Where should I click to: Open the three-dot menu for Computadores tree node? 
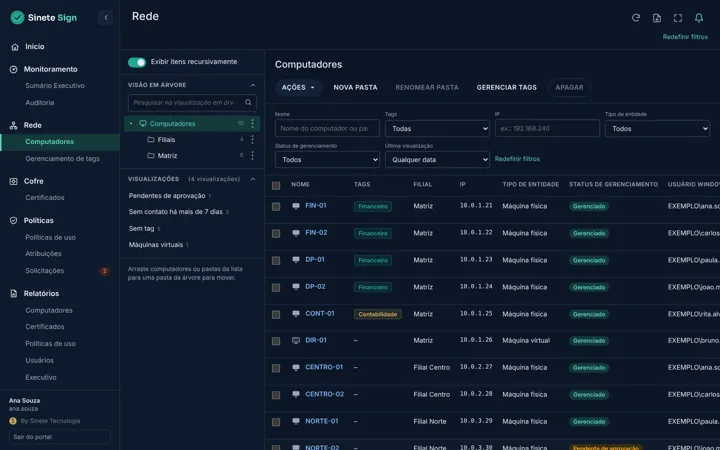tap(253, 124)
